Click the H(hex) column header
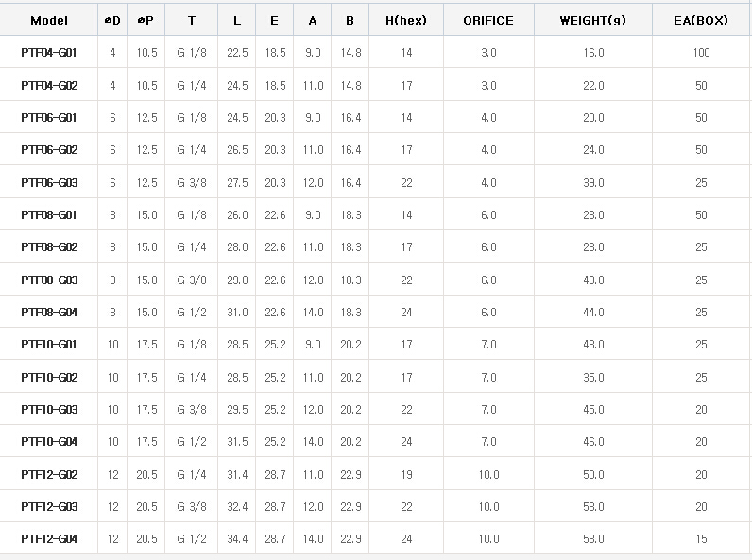Image resolution: width=752 pixels, height=560 pixels. coord(406,20)
